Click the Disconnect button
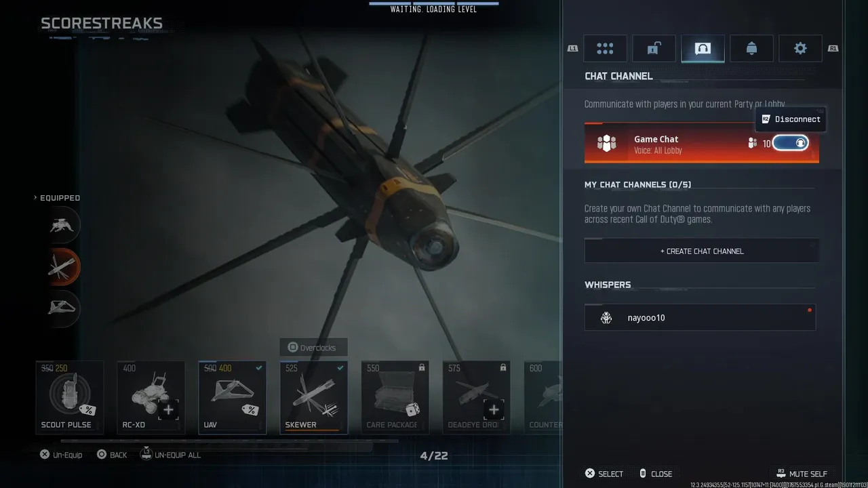Viewport: 868px width, 488px height. click(790, 119)
